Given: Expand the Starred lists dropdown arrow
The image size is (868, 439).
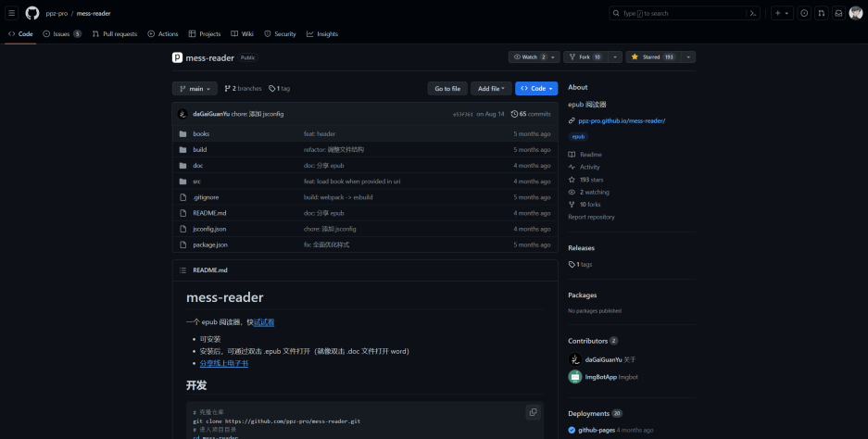Looking at the screenshot, I should pos(688,57).
